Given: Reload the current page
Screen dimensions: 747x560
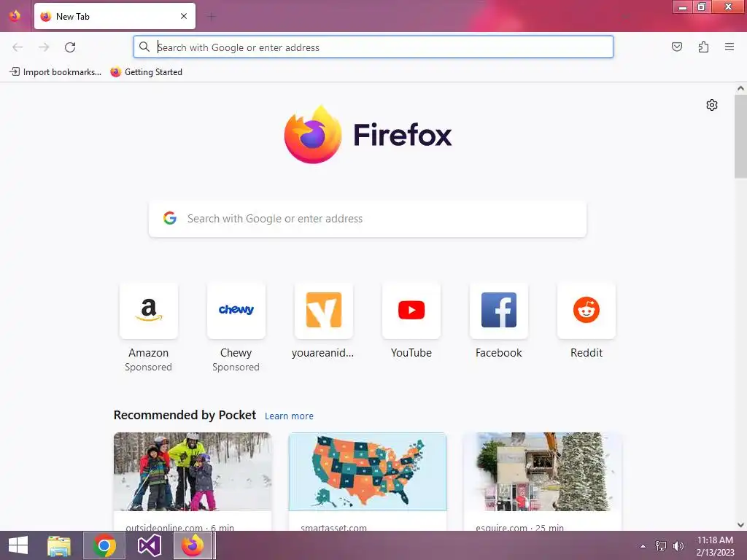Looking at the screenshot, I should [x=70, y=47].
